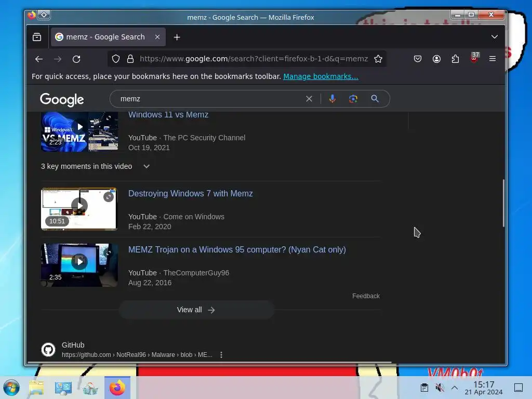
Task: Open the clipboard tray icon
Action: click(x=424, y=388)
